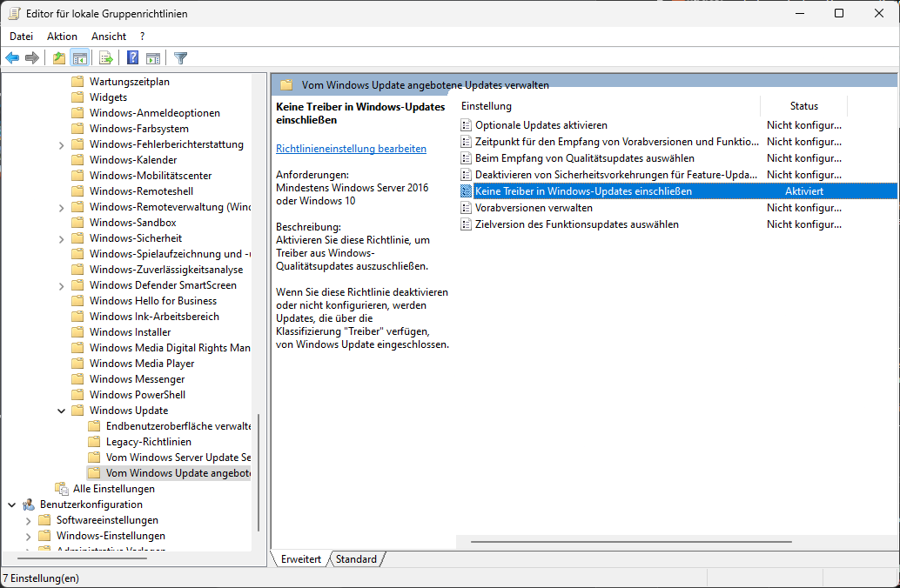Open the Aktion menu
The height and width of the screenshot is (588, 900).
pyautogui.click(x=62, y=37)
